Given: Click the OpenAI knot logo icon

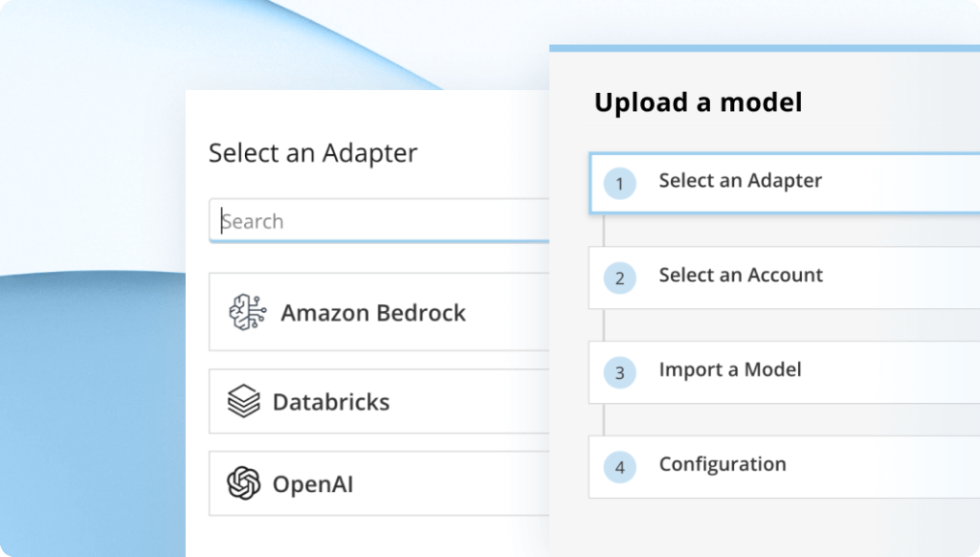Looking at the screenshot, I should [244, 483].
